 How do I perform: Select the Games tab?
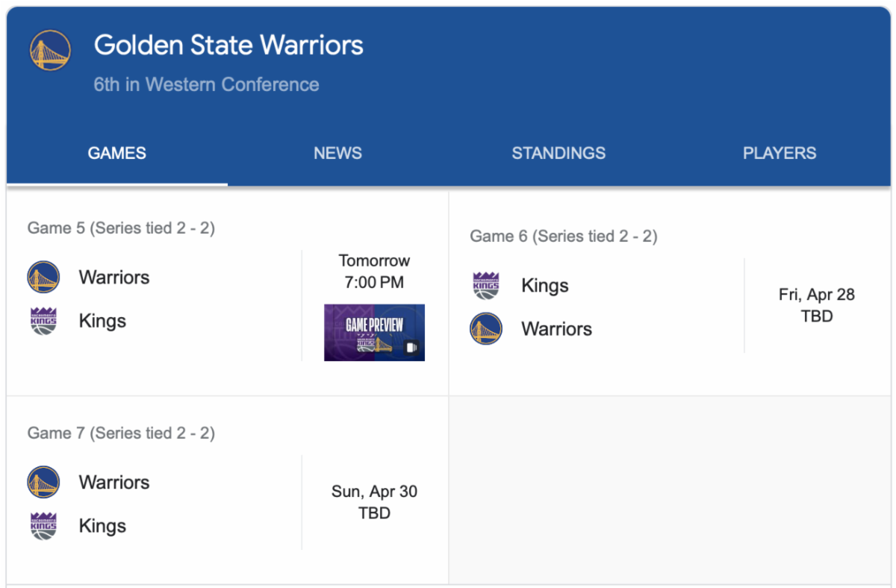tap(117, 154)
